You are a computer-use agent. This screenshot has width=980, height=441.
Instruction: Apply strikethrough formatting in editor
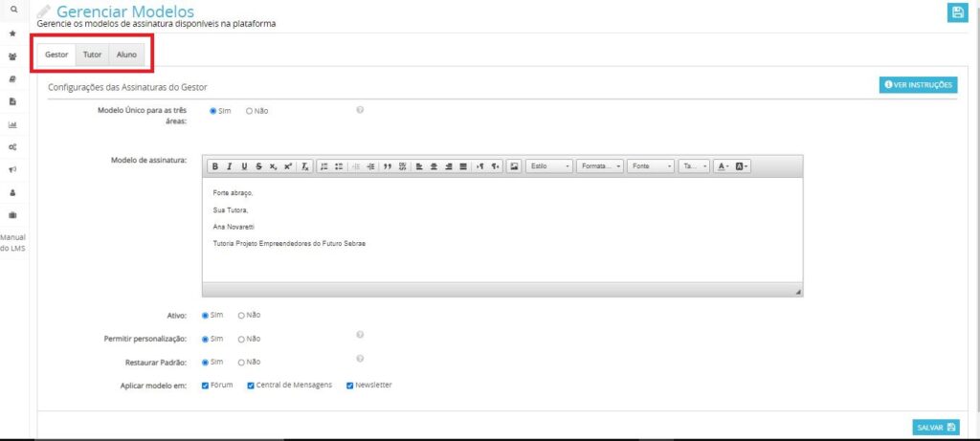[258, 166]
